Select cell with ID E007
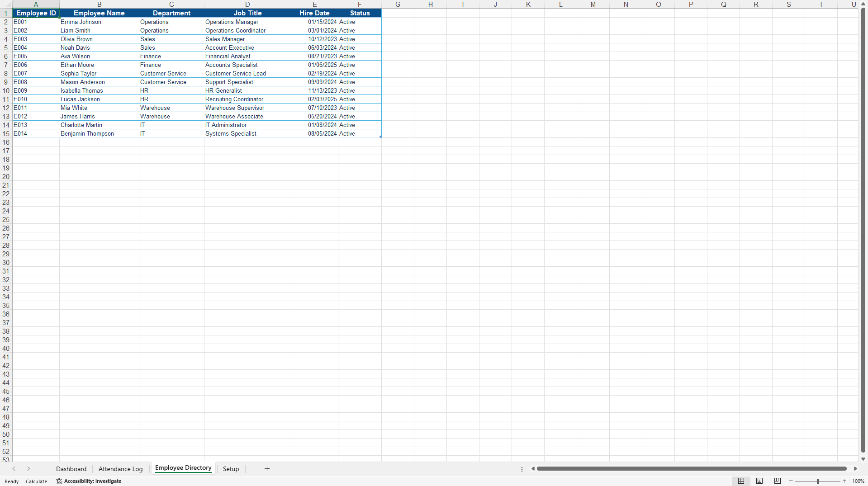Screen dimensions: 868x486 (x=36, y=73)
